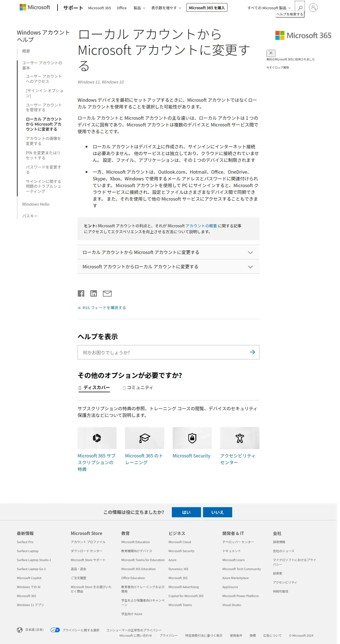Click the globe language icon in footer
The height and width of the screenshot is (644, 340).
click(x=20, y=630)
